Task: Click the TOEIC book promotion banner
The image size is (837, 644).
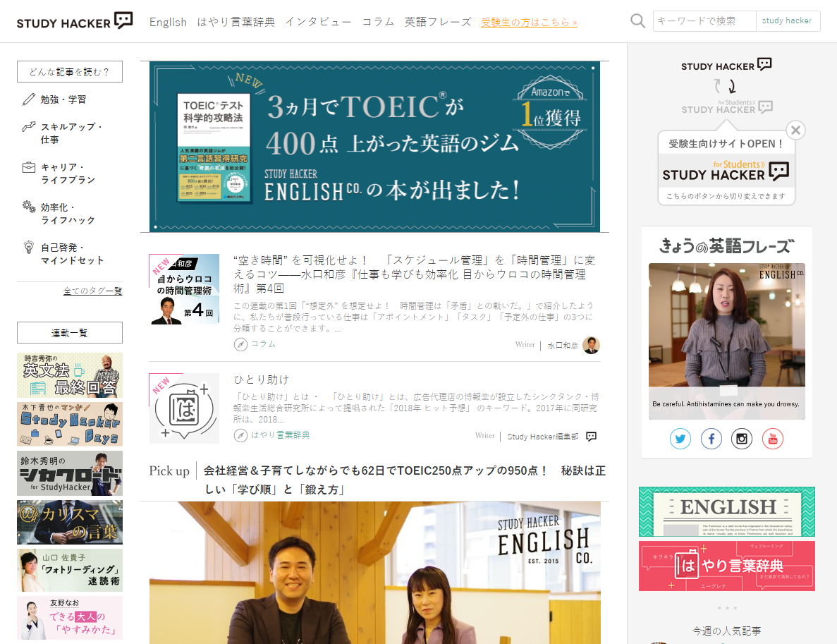Action: pos(374,146)
